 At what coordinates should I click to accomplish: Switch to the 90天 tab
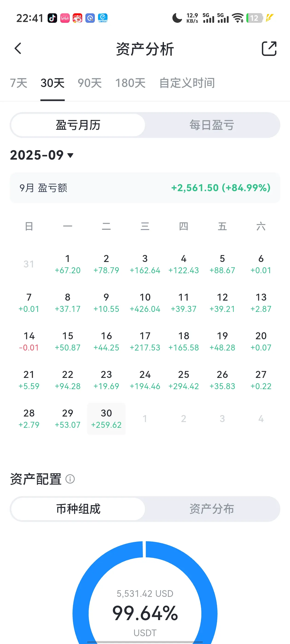tap(90, 83)
